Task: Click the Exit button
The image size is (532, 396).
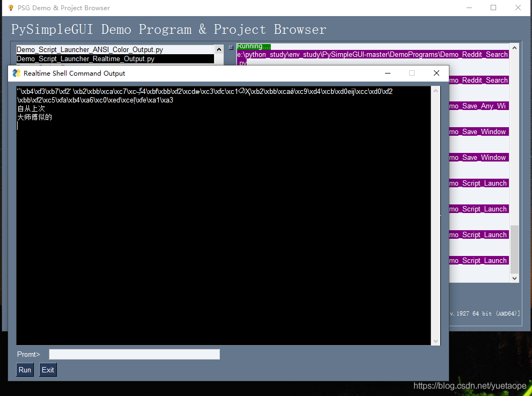Action: [48, 370]
